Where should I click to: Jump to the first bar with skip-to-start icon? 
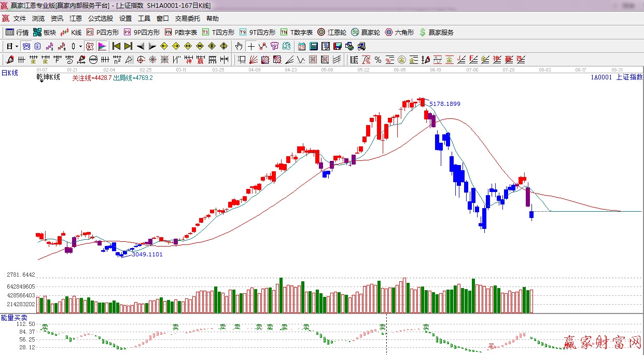coord(116,46)
